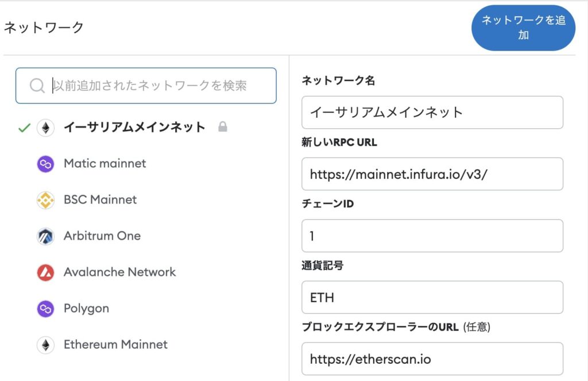Click the BSC Mainnet yellow icon

tap(46, 200)
